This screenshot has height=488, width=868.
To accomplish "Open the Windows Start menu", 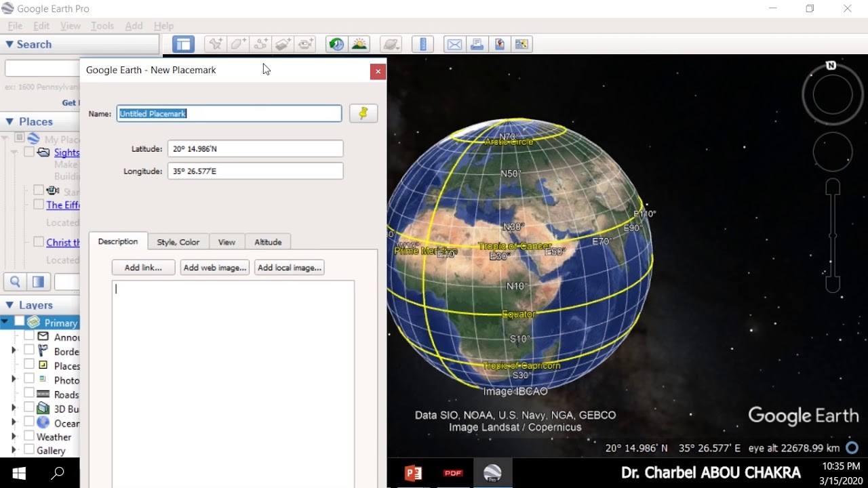I will 19,473.
